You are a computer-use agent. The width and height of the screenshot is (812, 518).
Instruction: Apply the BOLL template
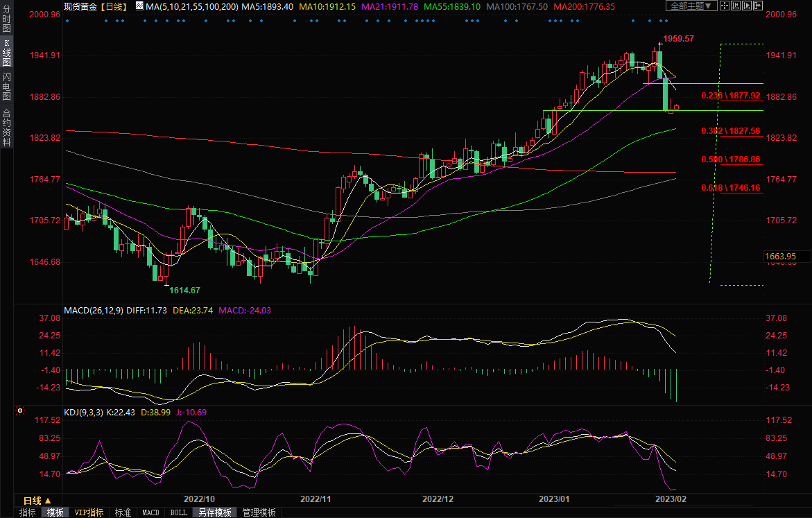click(x=178, y=512)
